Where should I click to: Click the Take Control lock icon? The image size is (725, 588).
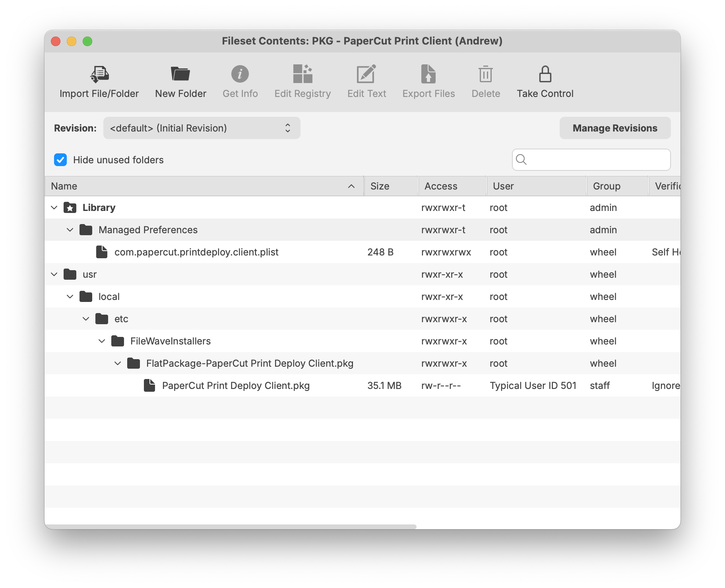point(545,74)
